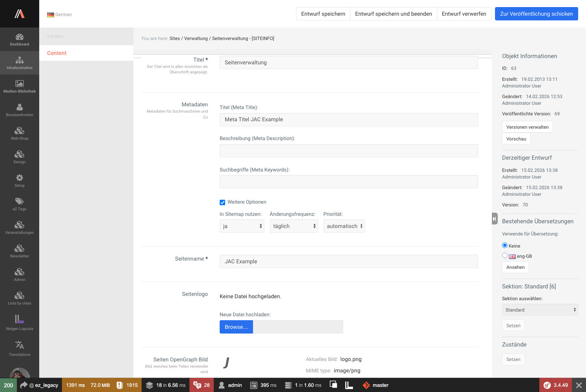
Task: Select the eng-GB translation radio button
Action: [x=505, y=255]
